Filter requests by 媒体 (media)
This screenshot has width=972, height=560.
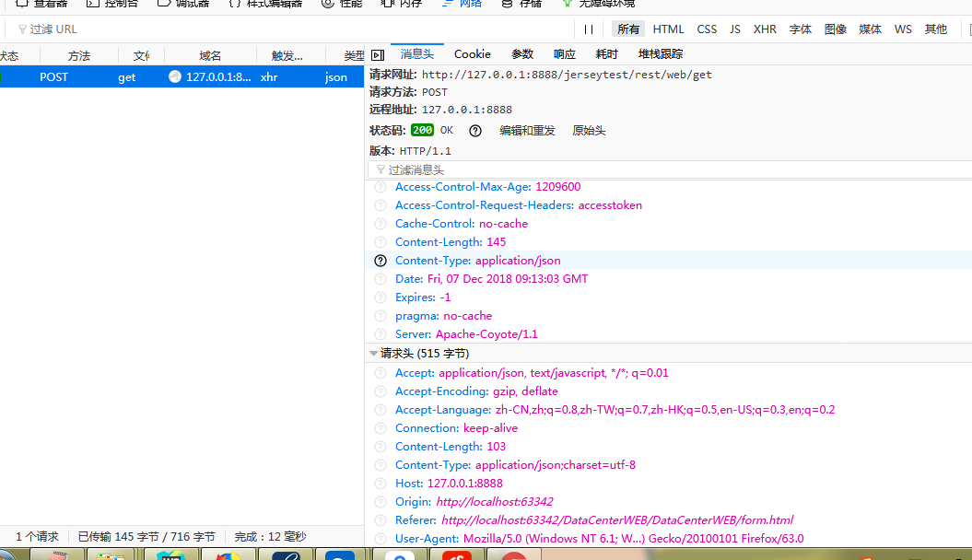point(870,29)
